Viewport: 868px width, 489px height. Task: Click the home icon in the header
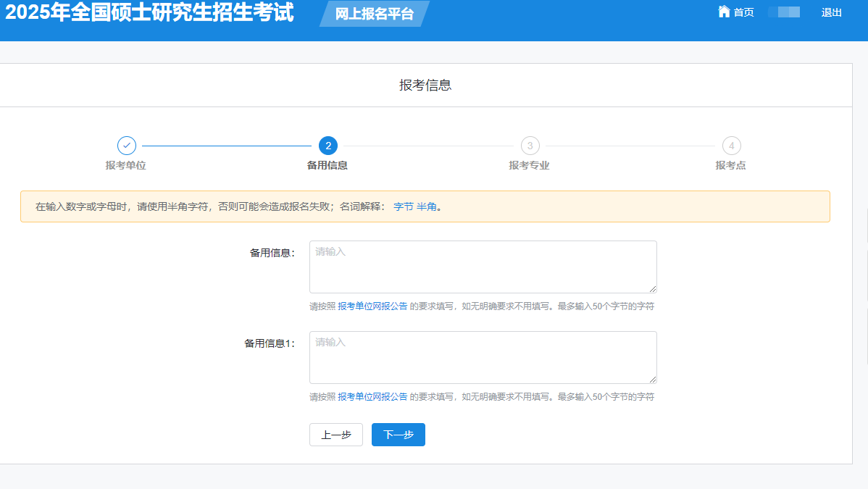pyautogui.click(x=723, y=12)
